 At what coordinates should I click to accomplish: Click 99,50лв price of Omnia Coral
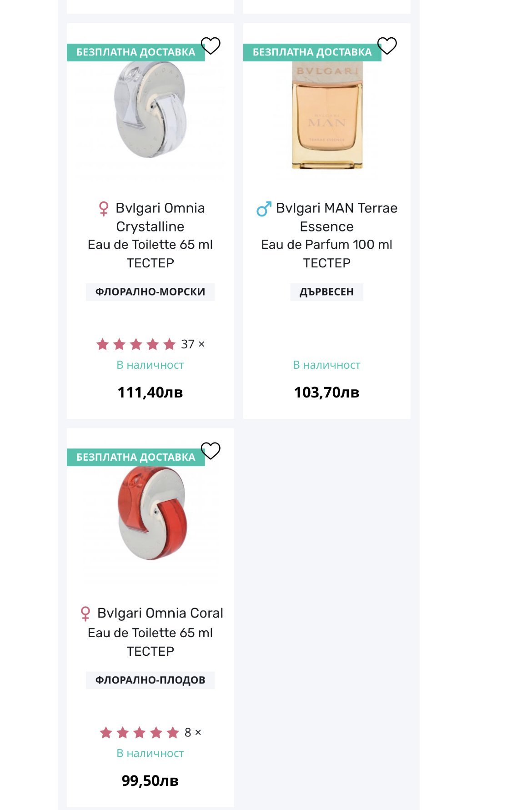point(150,781)
